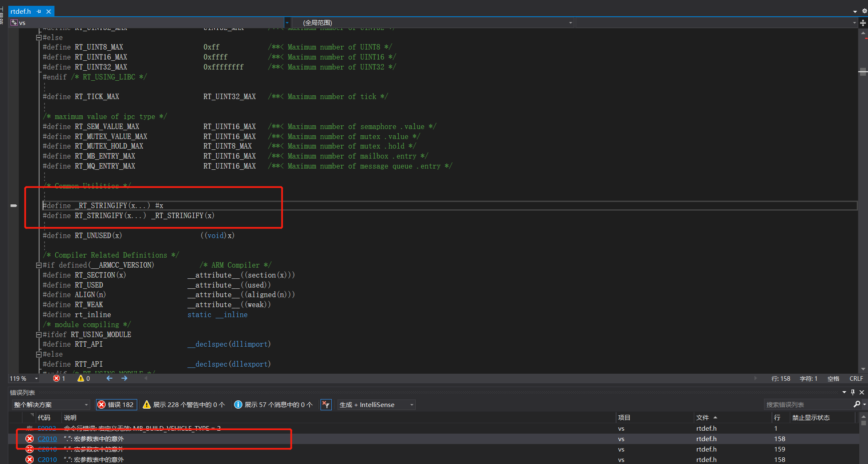Select the rtdef.h editor tab

point(21,11)
